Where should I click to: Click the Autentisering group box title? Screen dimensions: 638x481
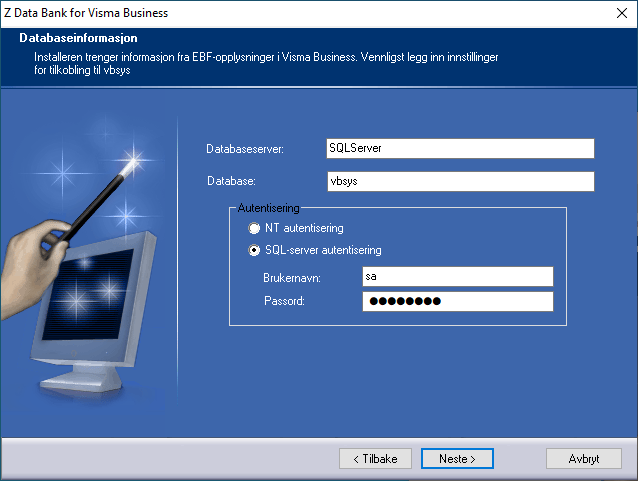(268, 208)
